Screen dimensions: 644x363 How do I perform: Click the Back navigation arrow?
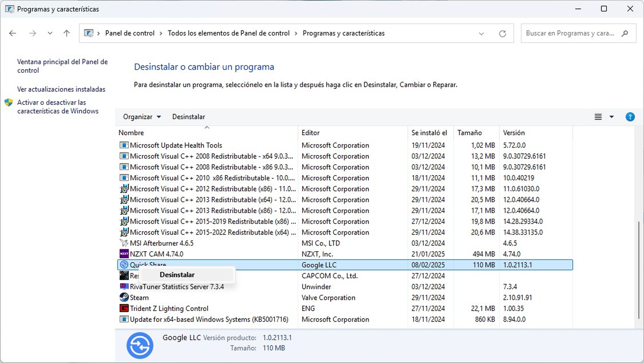point(13,33)
